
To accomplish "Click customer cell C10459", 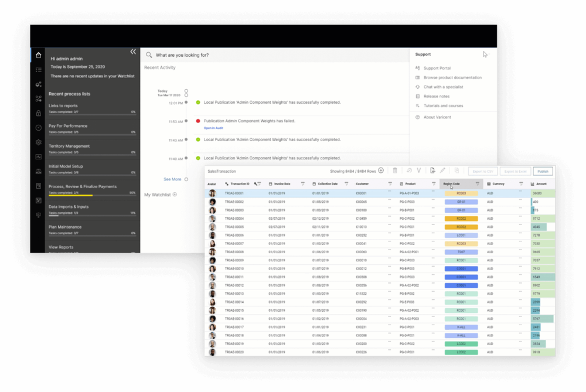I will click(x=362, y=219).
